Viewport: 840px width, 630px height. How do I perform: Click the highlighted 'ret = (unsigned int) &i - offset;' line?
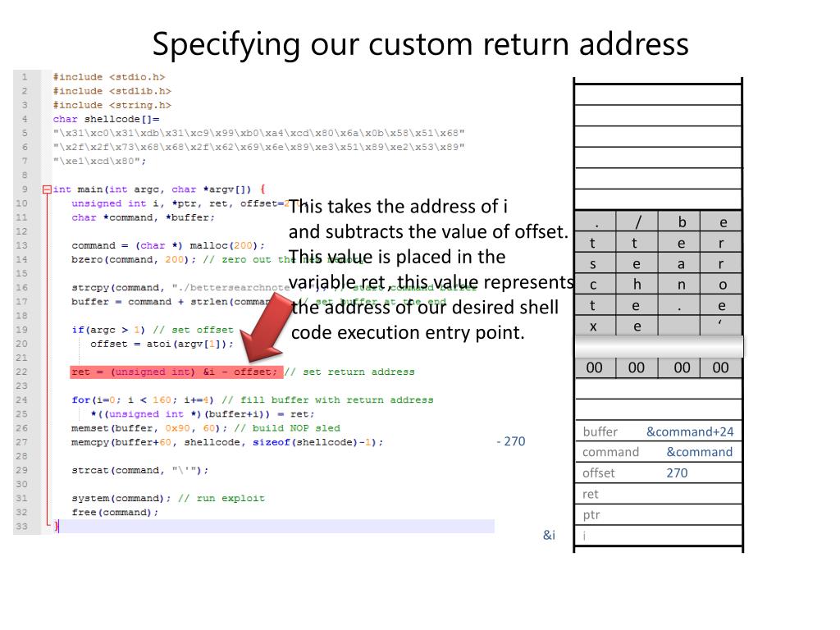(176, 372)
